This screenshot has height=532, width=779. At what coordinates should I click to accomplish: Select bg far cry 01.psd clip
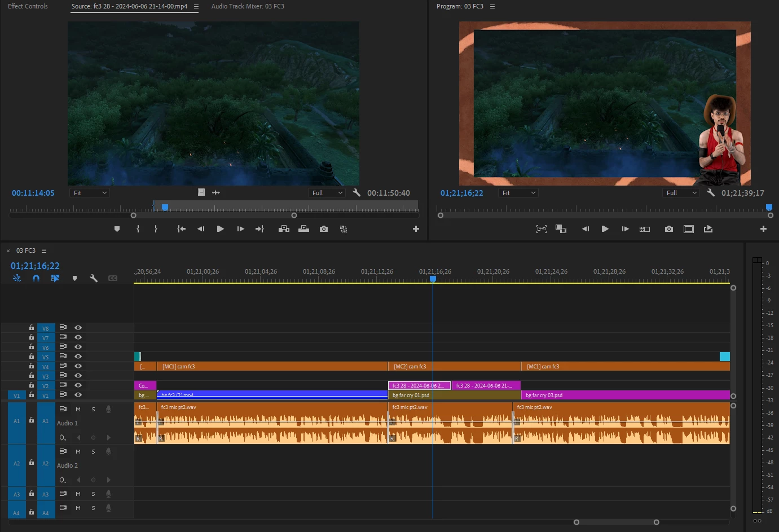tap(455, 395)
